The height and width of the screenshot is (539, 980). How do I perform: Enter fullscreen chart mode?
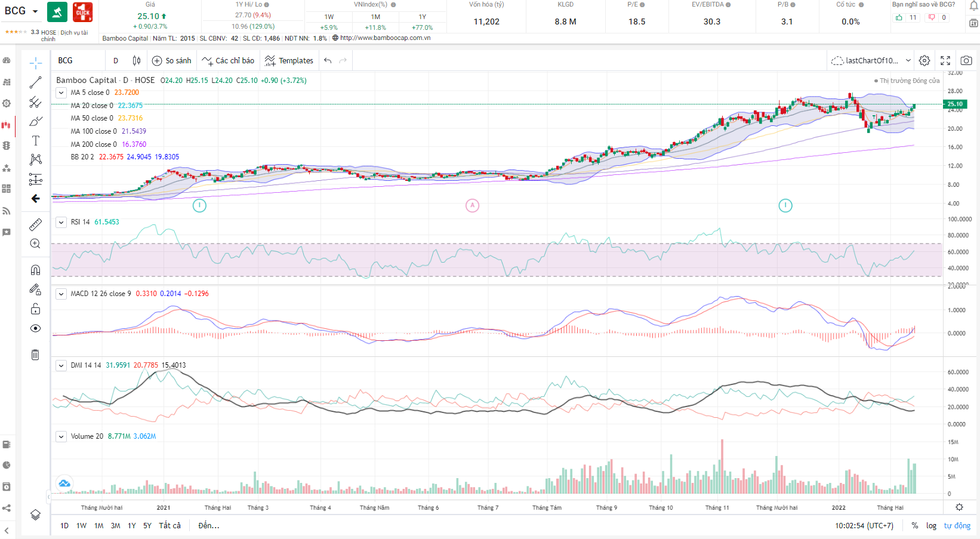(945, 60)
